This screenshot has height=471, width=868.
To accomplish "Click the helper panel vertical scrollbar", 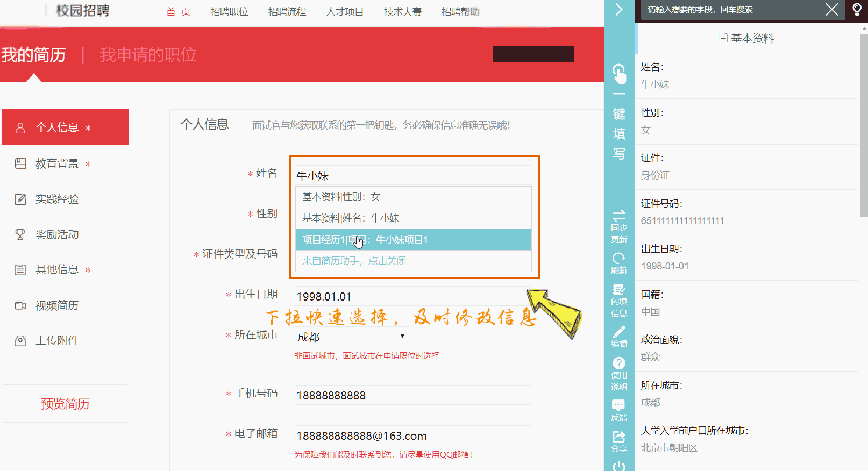I will [x=864, y=126].
